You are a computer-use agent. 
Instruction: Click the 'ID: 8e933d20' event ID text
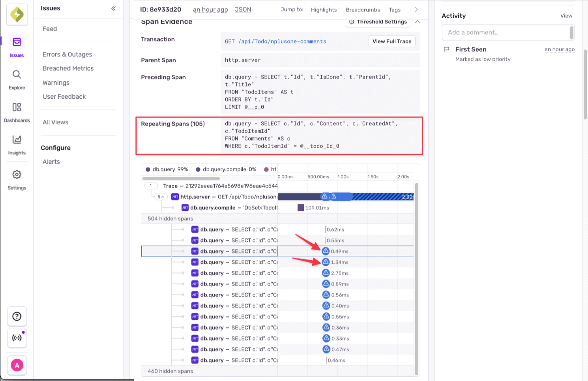[x=161, y=9]
